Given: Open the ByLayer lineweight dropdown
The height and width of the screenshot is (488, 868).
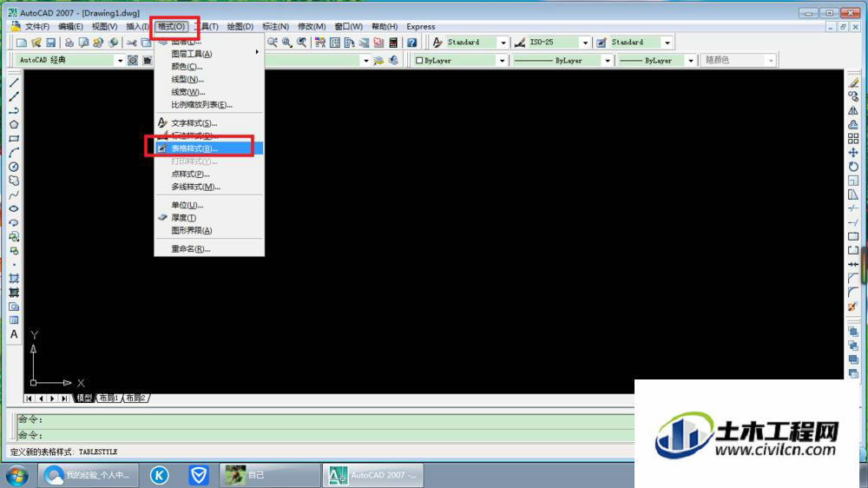Looking at the screenshot, I should pos(690,61).
